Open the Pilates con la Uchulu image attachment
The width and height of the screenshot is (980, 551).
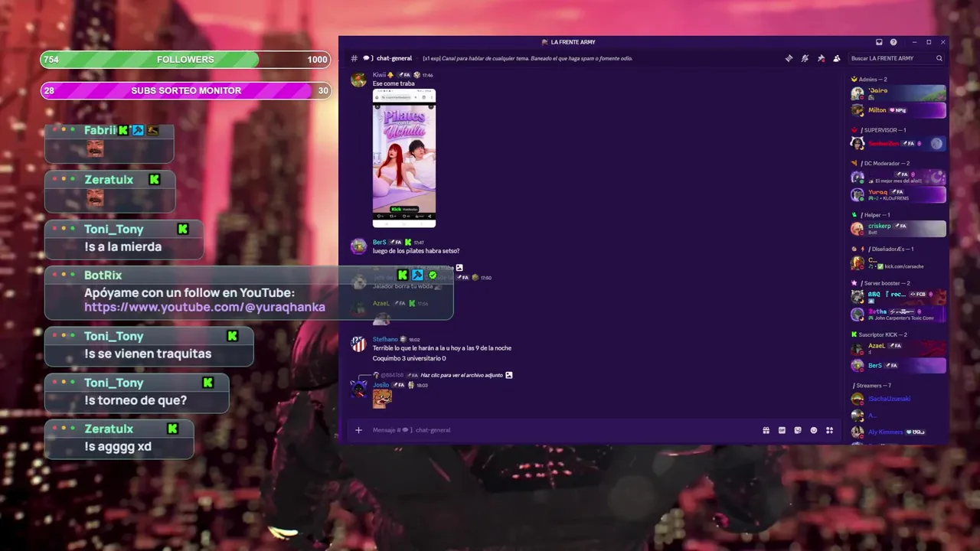404,158
